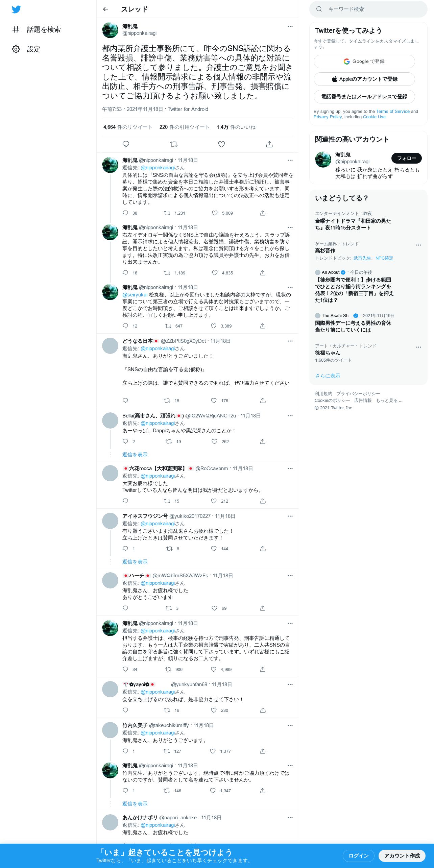Retweet the main tweet with the retweet icon
The image size is (434, 868).
point(174,144)
